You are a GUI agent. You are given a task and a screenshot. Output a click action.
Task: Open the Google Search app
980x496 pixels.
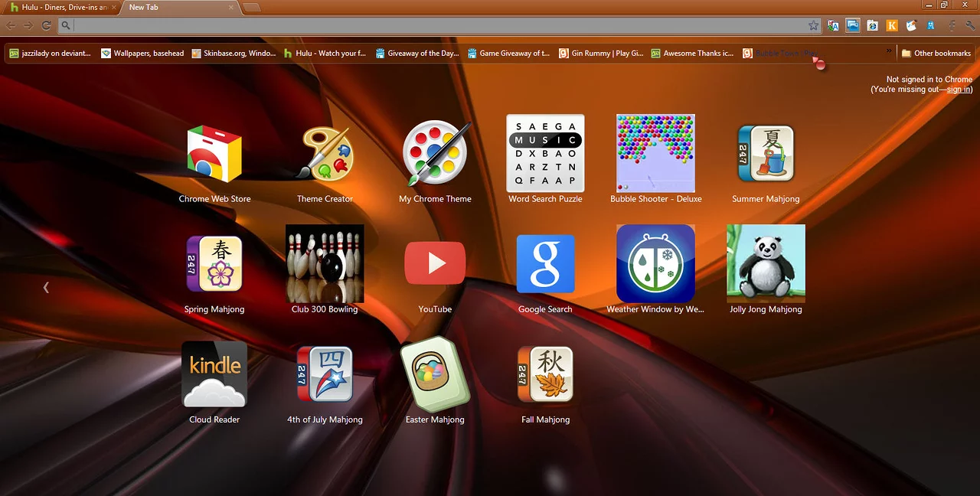click(x=545, y=264)
